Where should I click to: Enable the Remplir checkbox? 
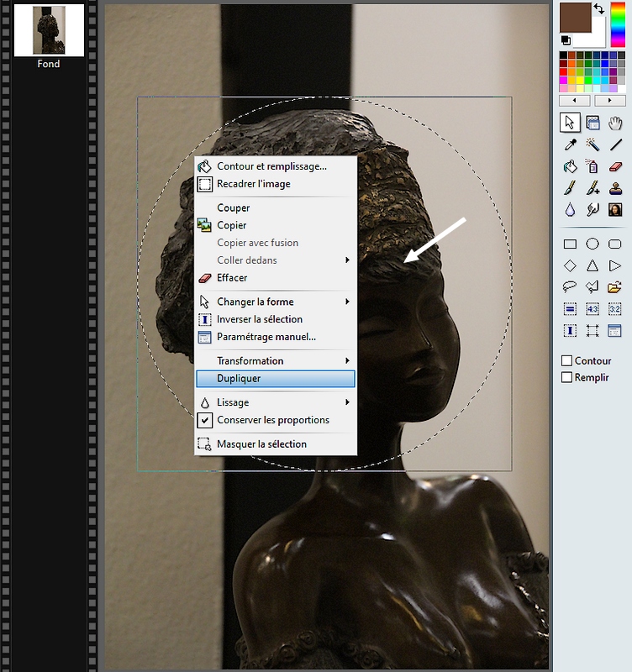click(566, 377)
